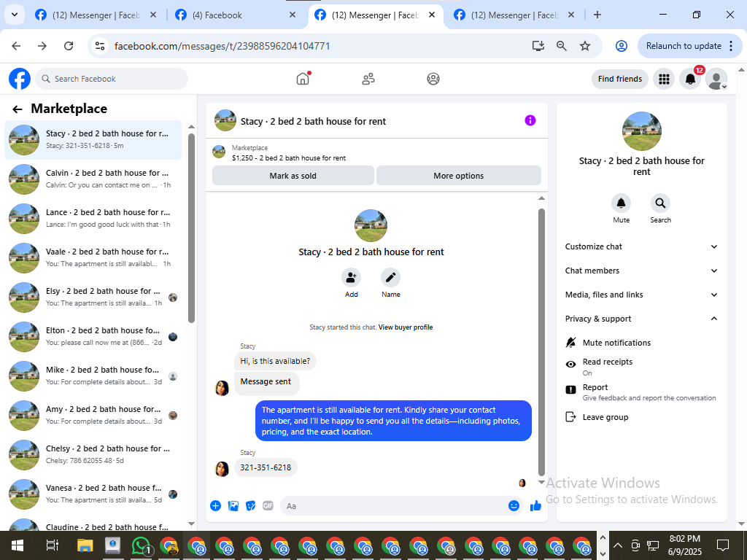
Task: Edit chat name with pencil icon
Action: click(x=391, y=278)
